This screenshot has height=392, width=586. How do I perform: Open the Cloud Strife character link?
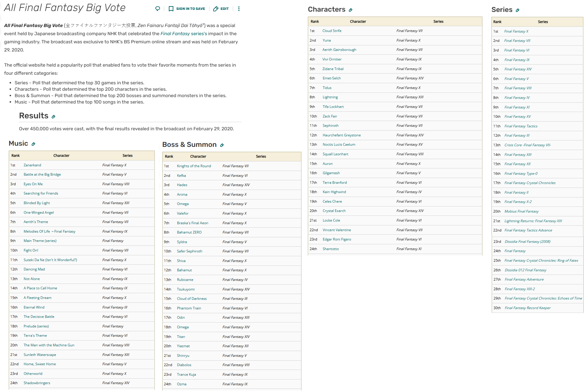[332, 31]
